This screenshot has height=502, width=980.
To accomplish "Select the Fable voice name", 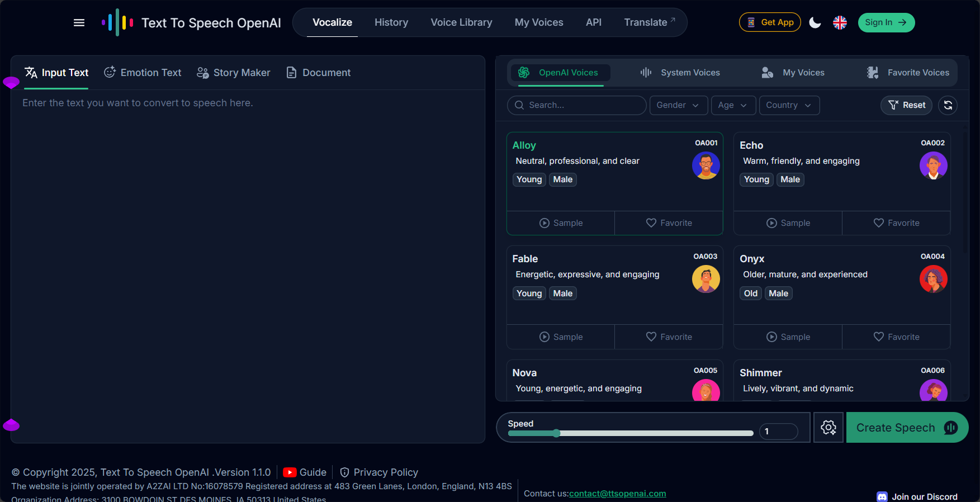I will (525, 259).
